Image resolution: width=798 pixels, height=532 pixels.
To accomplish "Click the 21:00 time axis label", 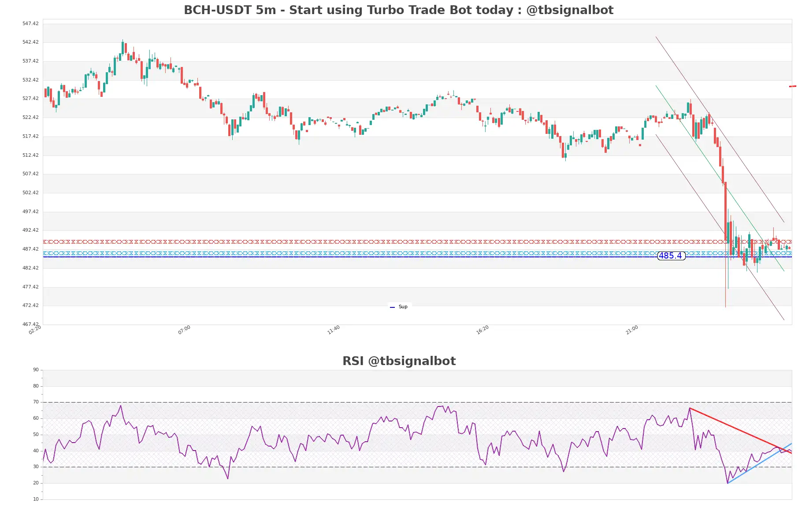I will pos(632,330).
